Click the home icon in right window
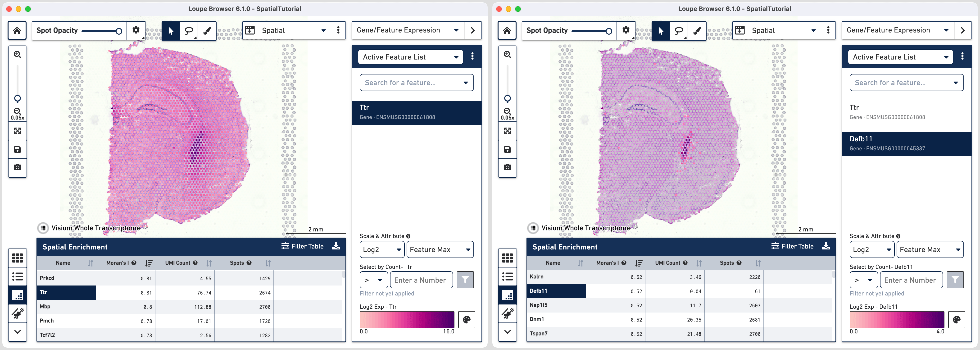 pyautogui.click(x=507, y=30)
